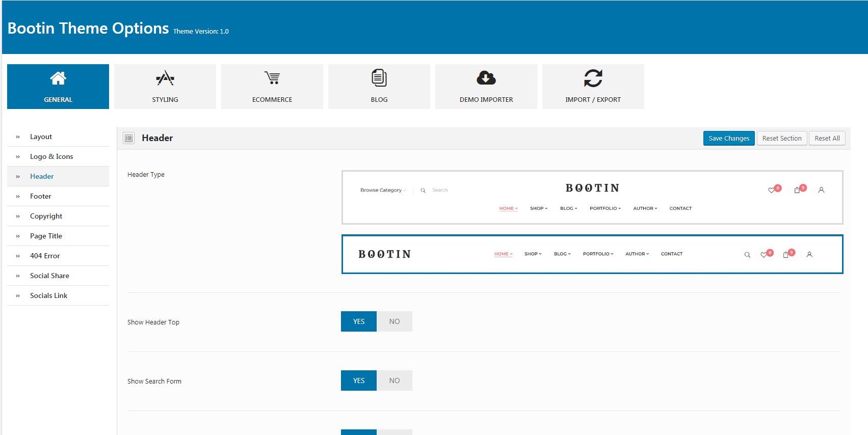Select left-logo header type thumbnail

[x=592, y=254]
